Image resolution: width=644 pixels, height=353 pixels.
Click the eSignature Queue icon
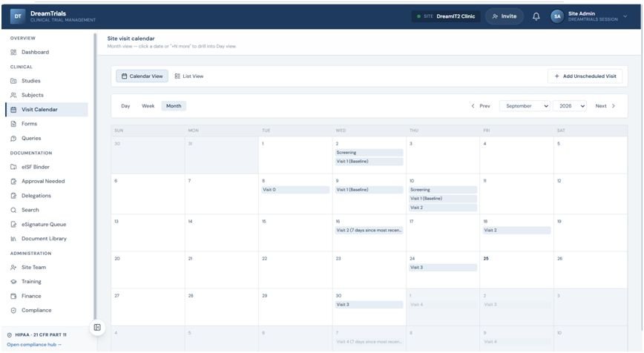tap(13, 225)
